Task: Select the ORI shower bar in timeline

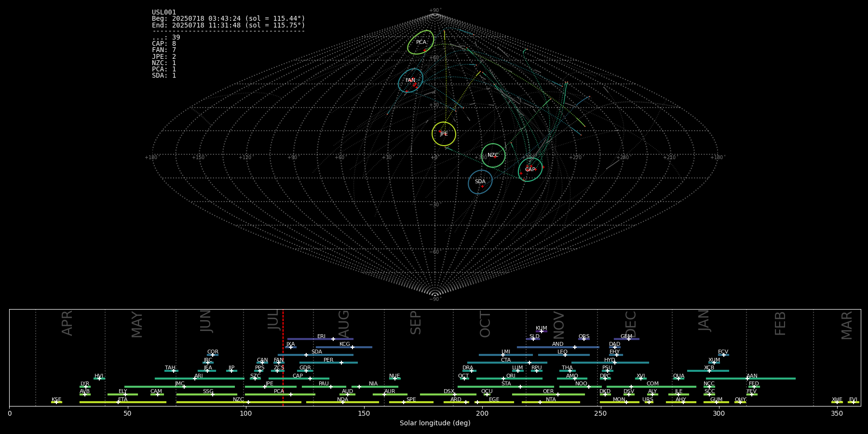Action: 509,379
